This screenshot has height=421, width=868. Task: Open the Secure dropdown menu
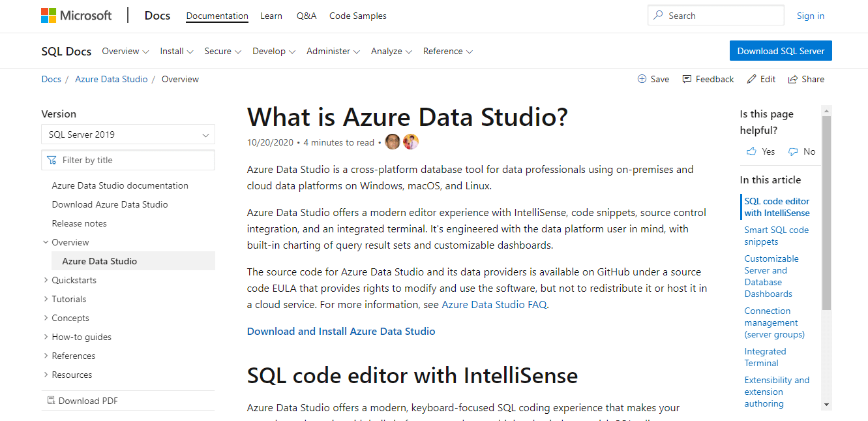pos(223,51)
